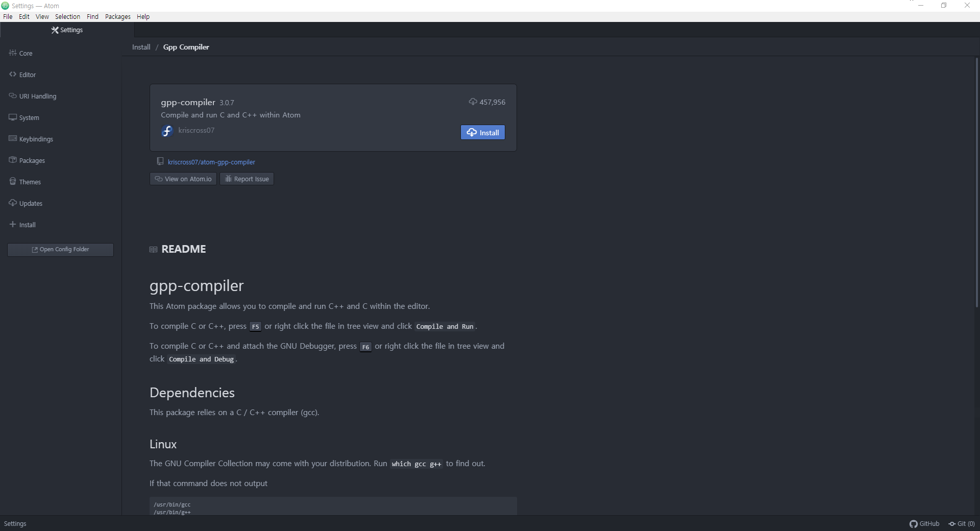Screen dimensions: 980x531
Task: Click the Report Issue button
Action: click(247, 179)
